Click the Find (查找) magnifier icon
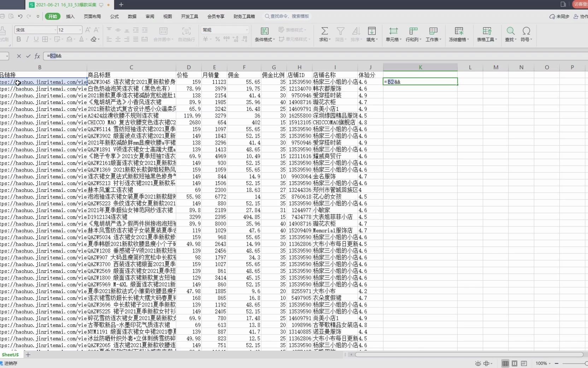The height and width of the screenshot is (368, 588). coord(510,31)
